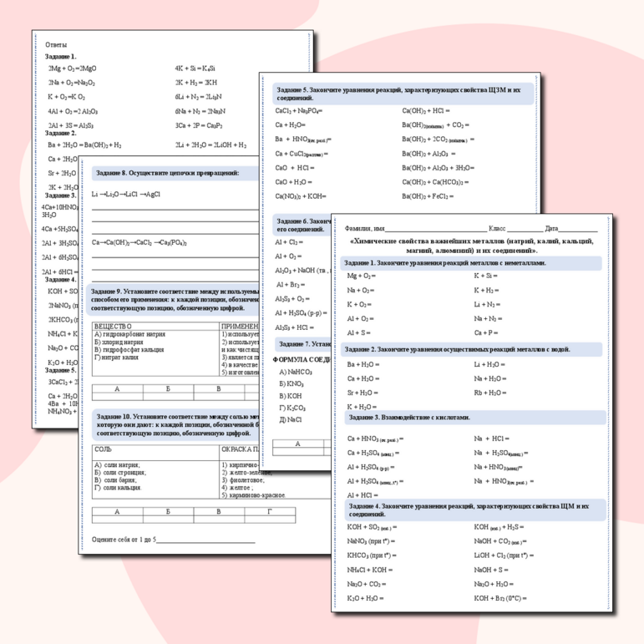
Task: Click the blank line after "Фамилия, имя"
Action: [x=436, y=229]
